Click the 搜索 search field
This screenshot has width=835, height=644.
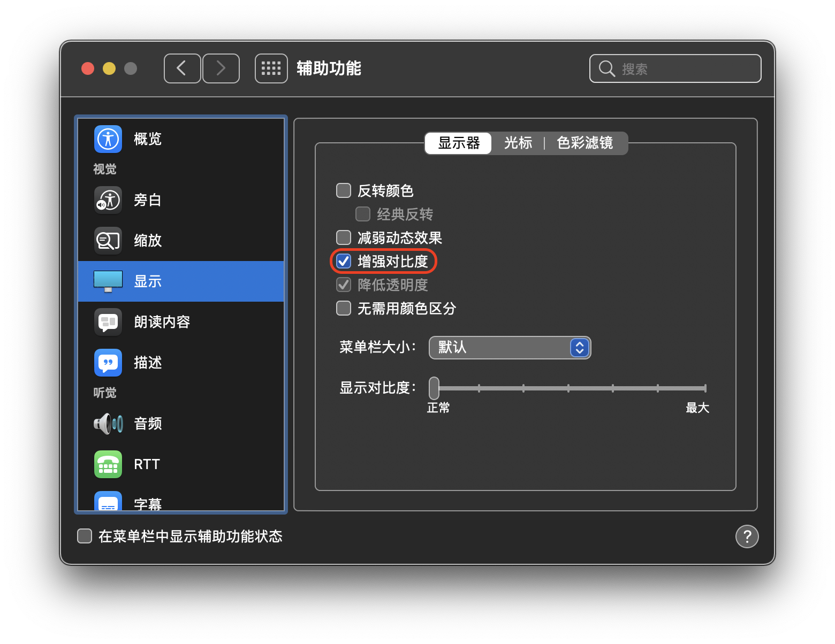[x=675, y=69]
